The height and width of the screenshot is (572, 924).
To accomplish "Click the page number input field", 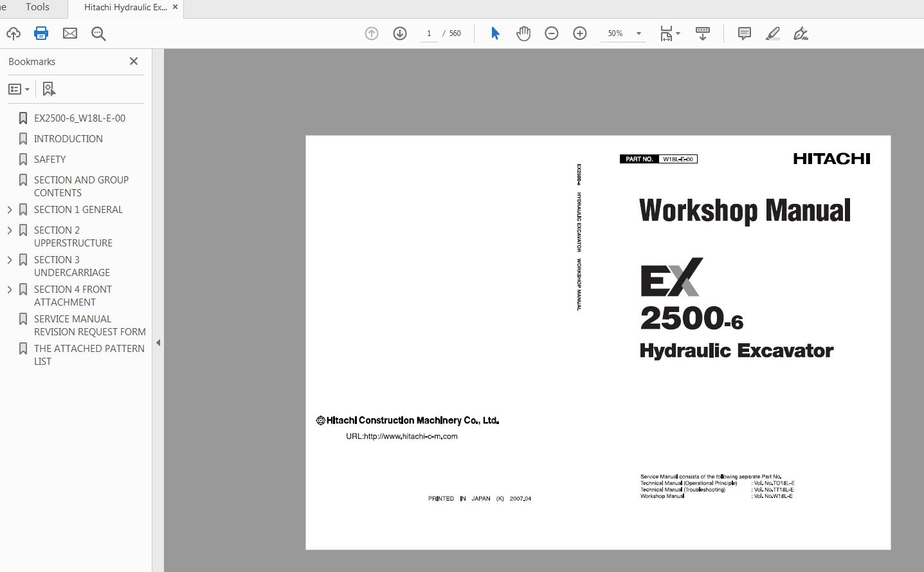I will (429, 33).
